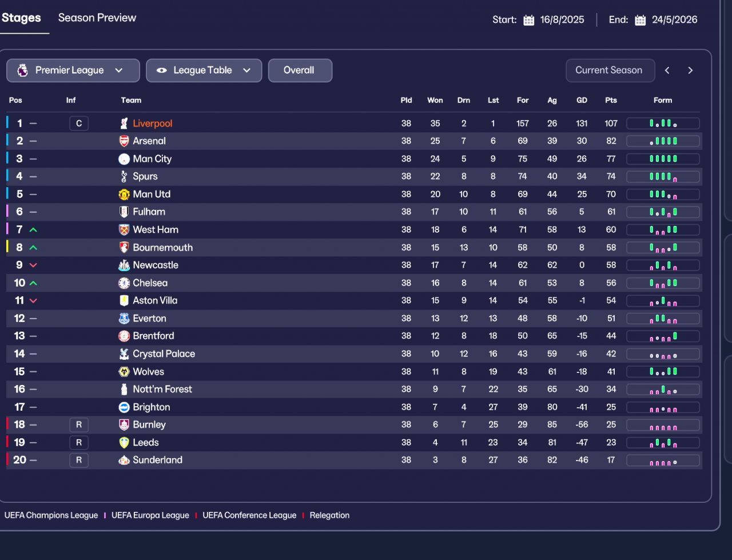The height and width of the screenshot is (560, 732).
Task: Click the Arsenal club badge
Action: click(124, 141)
